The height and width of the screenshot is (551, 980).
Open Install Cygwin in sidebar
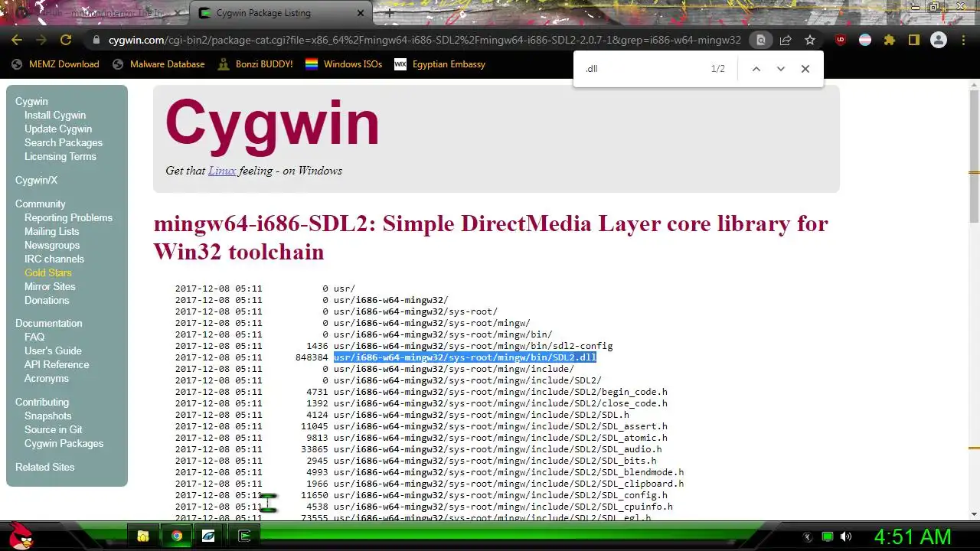click(55, 115)
